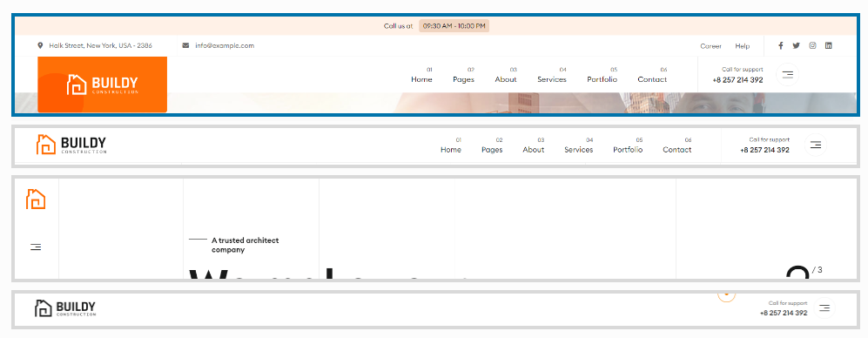
Task: Click the orange house icon in sidebar layout
Action: tap(36, 199)
